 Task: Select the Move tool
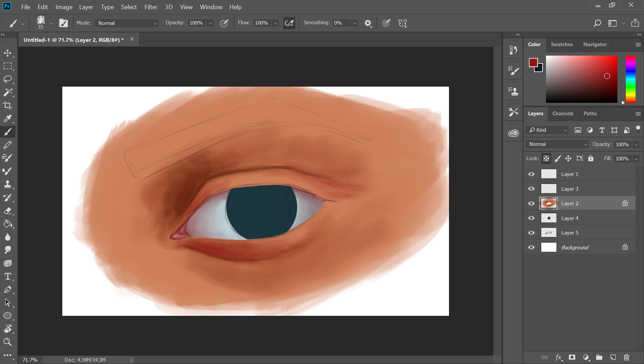(8, 53)
